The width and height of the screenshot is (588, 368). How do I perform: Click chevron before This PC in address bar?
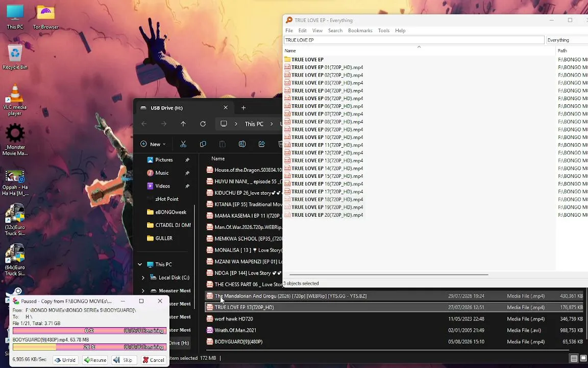[x=236, y=124]
